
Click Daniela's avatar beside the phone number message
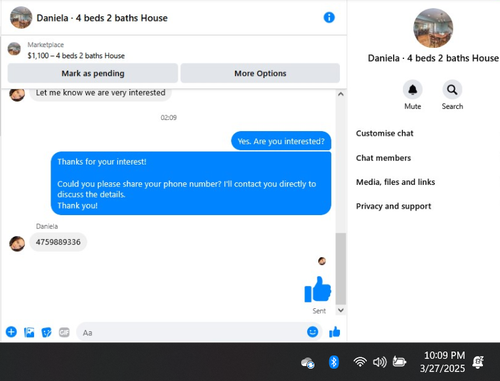tap(17, 244)
